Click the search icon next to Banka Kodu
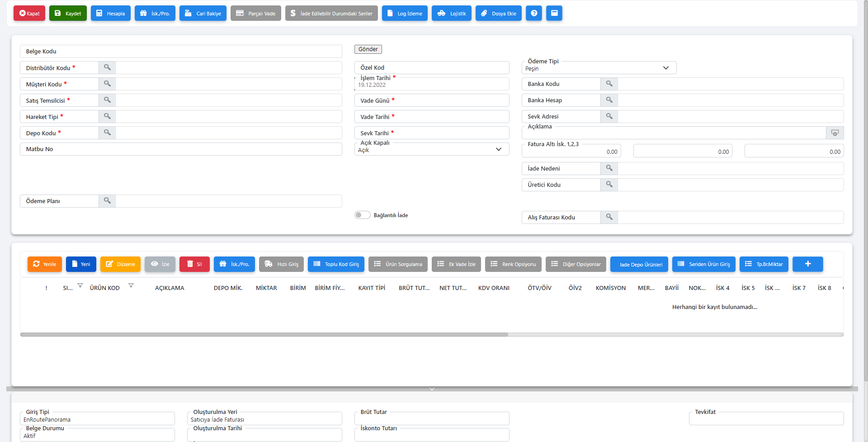The width and height of the screenshot is (868, 442). [609, 84]
